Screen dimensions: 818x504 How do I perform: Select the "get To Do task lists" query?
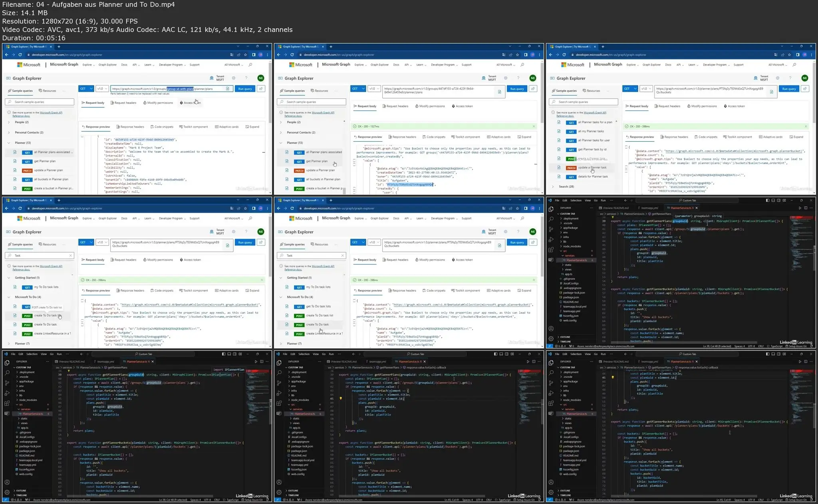(318, 306)
